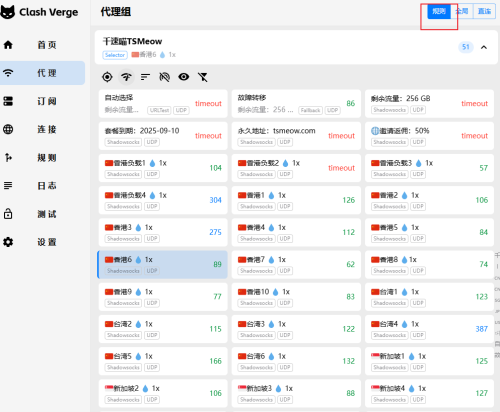Click the crossed-out signal delay icon
The height and width of the screenshot is (412, 500).
(x=164, y=77)
